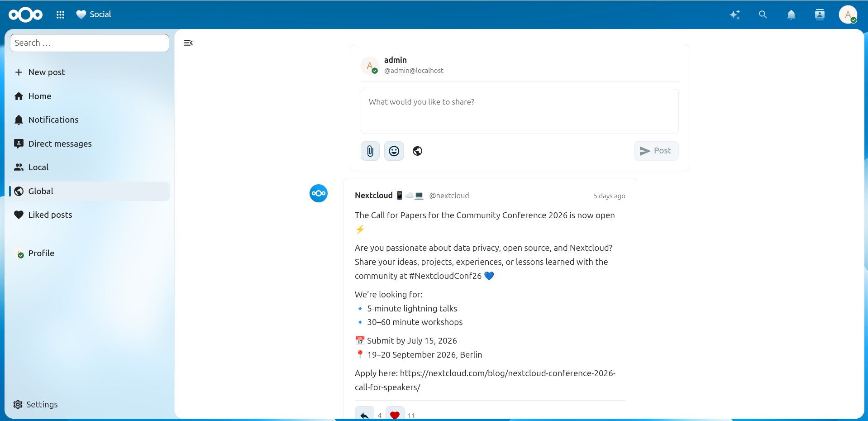Viewport: 868px width, 421px height.
Task: Click the 30–60 minute workshops line
Action: click(409, 322)
